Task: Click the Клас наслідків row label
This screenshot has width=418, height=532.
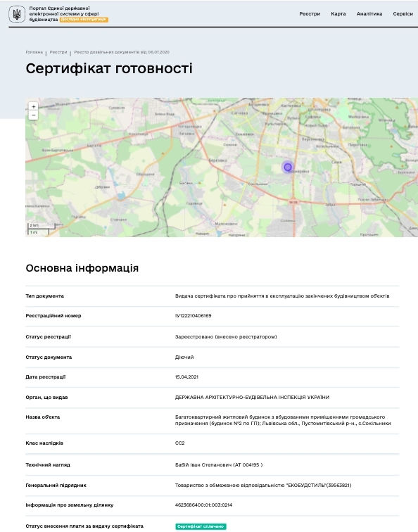Action: 44,443
